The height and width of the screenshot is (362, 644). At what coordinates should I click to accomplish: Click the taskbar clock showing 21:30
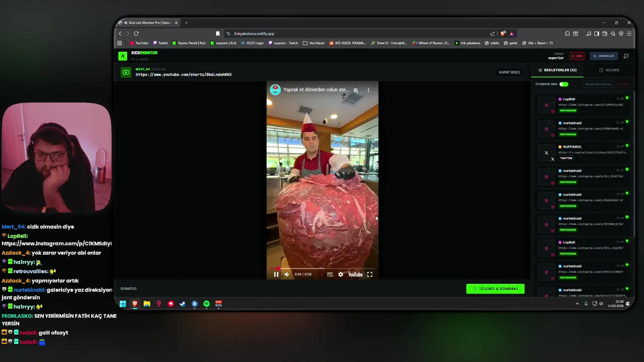click(615, 304)
